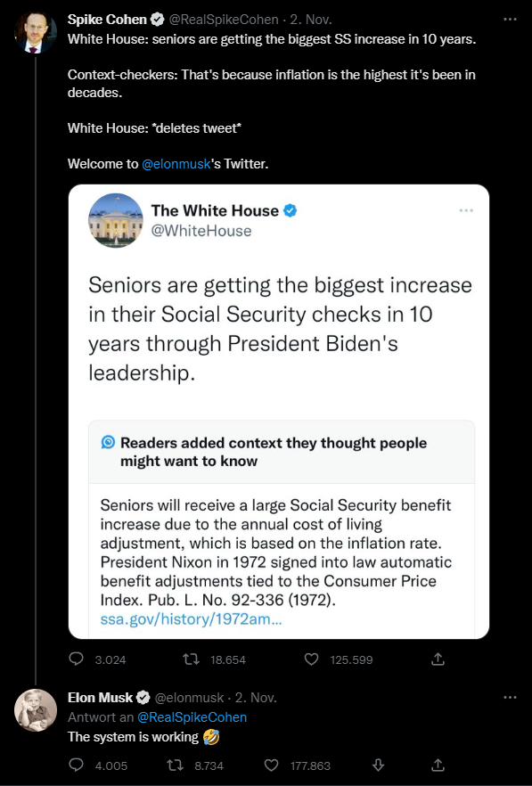This screenshot has height=786, width=532.
Task: Open the @RealSpikeCohen reply mention
Action: (x=192, y=717)
